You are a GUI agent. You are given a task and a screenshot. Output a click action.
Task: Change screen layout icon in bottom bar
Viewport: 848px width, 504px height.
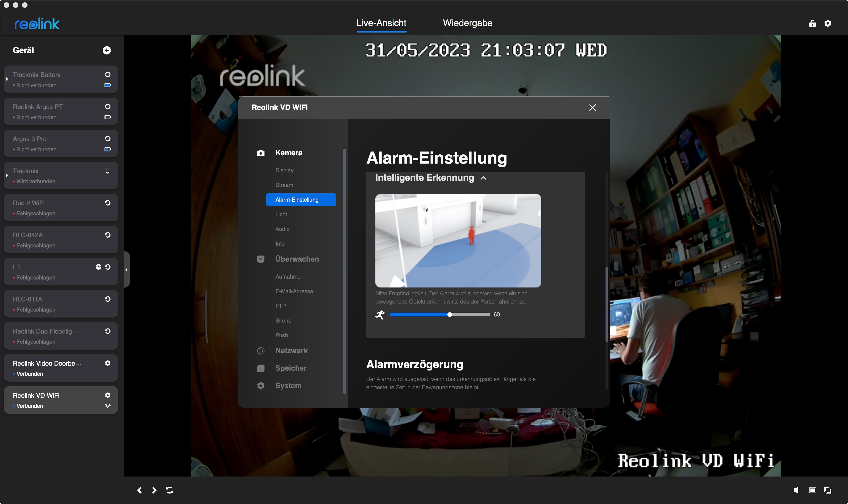812,490
